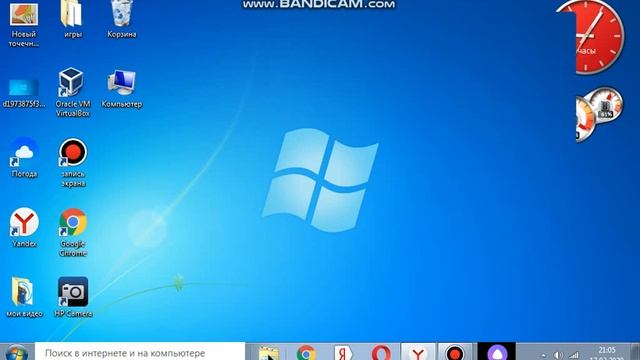Launch Oracle VM VirtualBox shortcut
The image size is (640, 360).
pyautogui.click(x=72, y=93)
